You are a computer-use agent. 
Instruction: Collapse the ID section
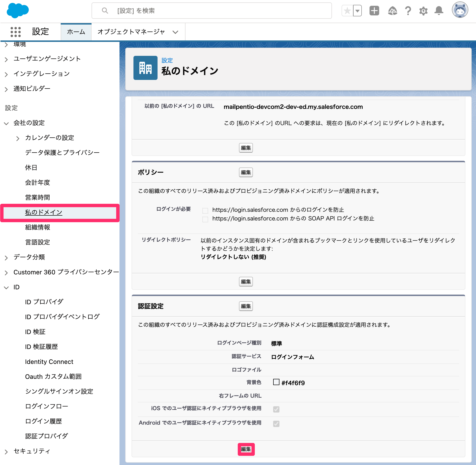(6, 287)
